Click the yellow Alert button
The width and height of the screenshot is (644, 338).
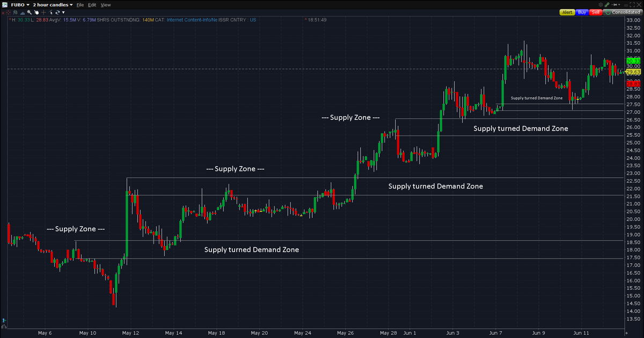[x=567, y=12]
